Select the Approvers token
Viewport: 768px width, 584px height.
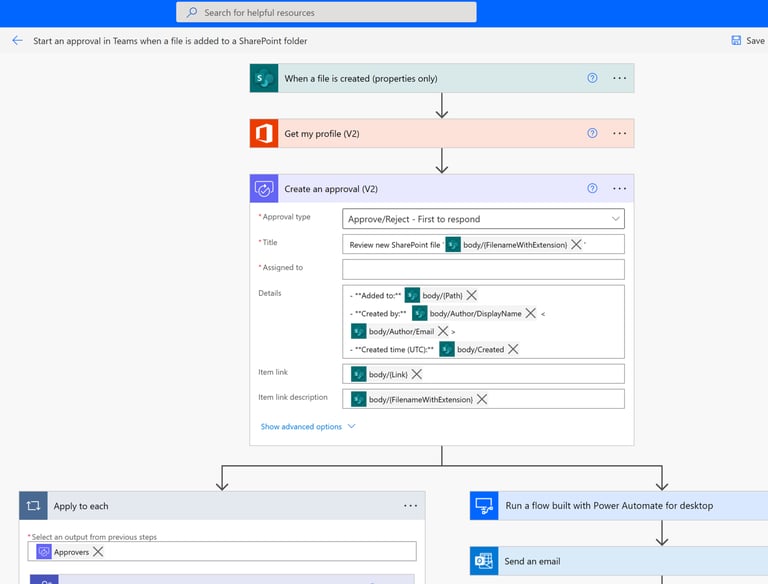click(72, 552)
